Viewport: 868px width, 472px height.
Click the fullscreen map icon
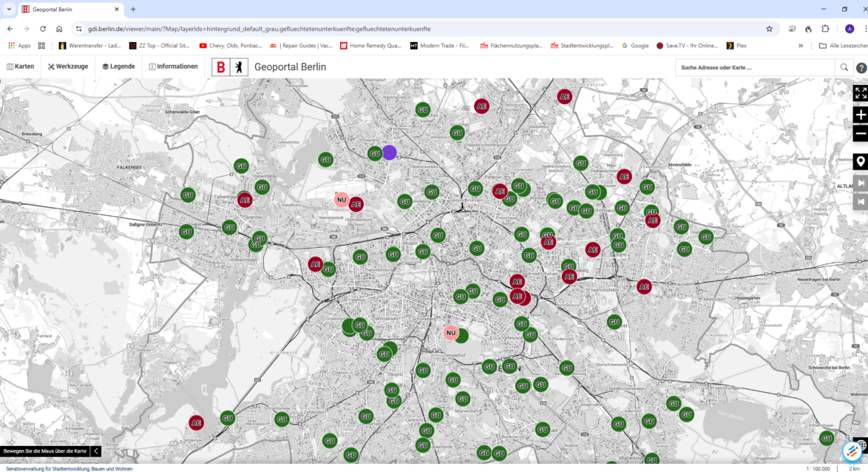coord(860,93)
